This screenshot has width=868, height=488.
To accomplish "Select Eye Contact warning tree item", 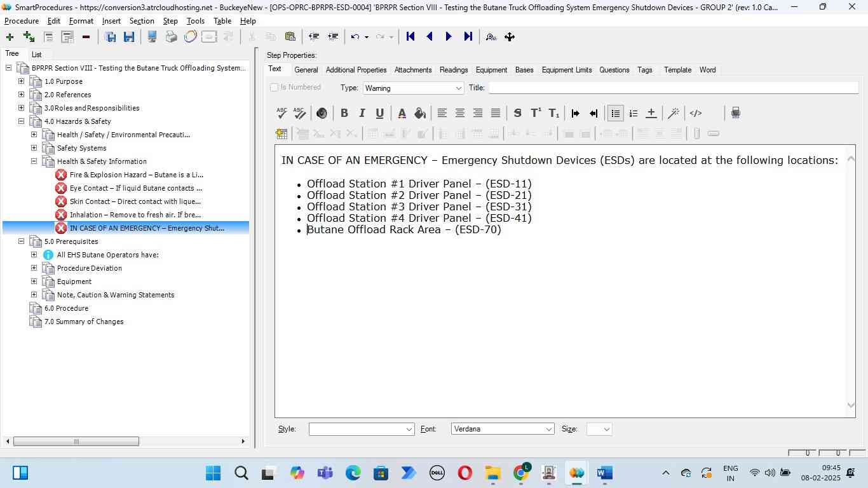I will (136, 188).
